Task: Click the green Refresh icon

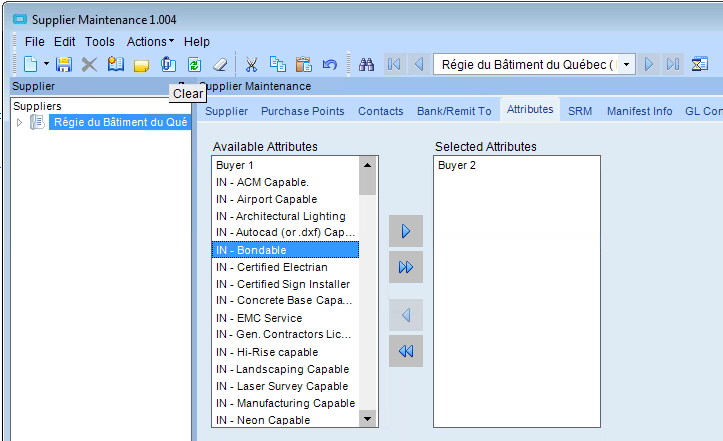Action: 195,64
